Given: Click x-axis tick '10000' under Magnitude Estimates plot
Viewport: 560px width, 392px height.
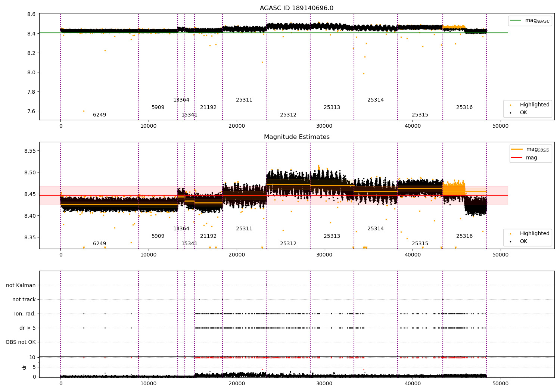Looking at the screenshot, I should (149, 255).
